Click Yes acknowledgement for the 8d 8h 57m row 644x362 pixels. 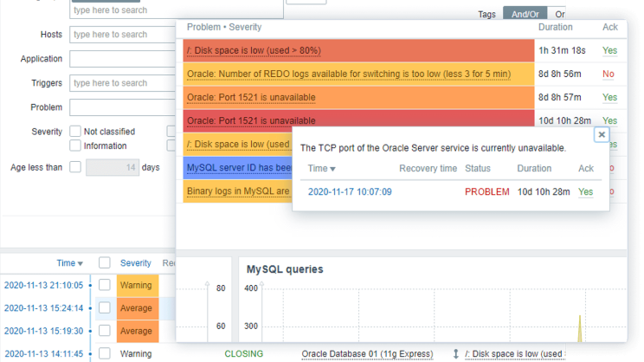coord(609,97)
